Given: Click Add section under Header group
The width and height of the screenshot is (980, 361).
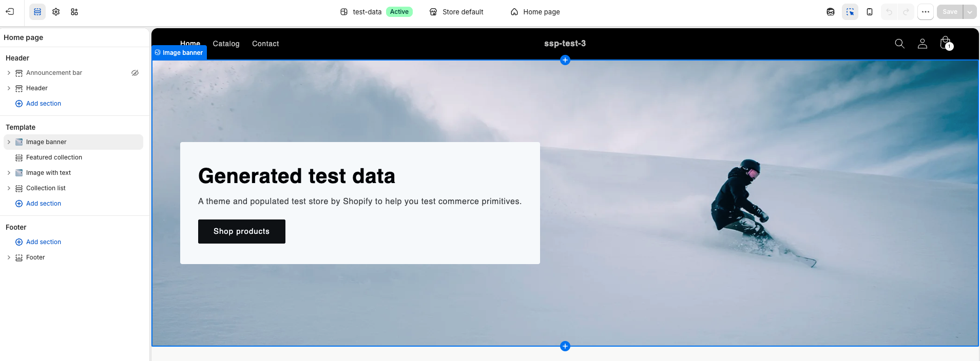Looking at the screenshot, I should coord(39,104).
